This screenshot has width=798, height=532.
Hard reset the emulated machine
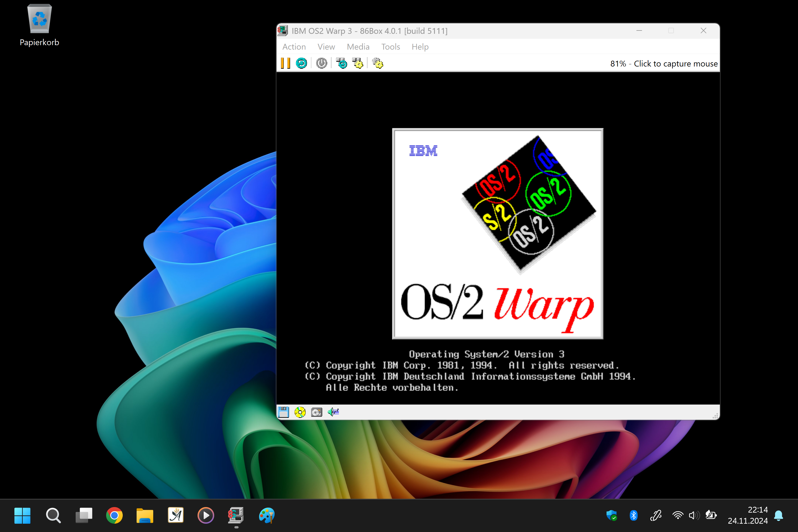tap(301, 63)
